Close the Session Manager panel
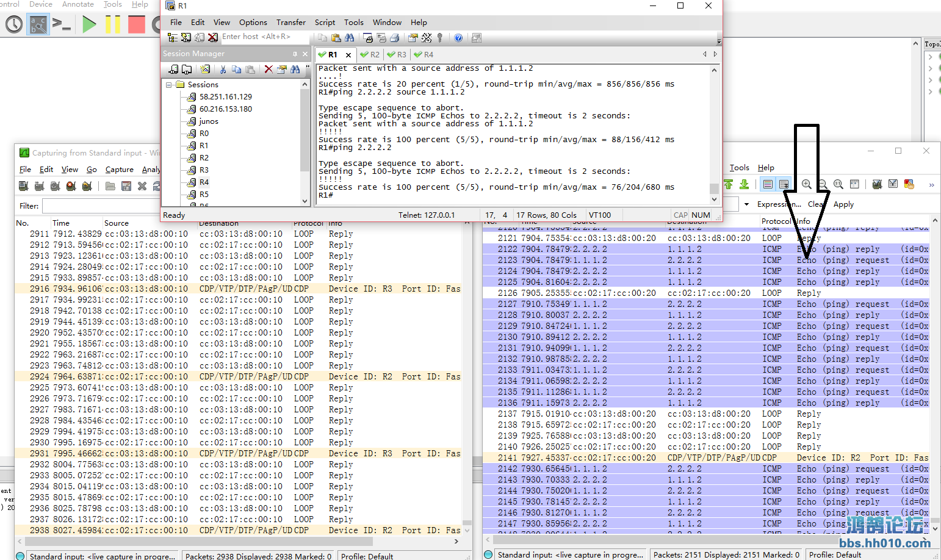The height and width of the screenshot is (560, 941). click(305, 54)
